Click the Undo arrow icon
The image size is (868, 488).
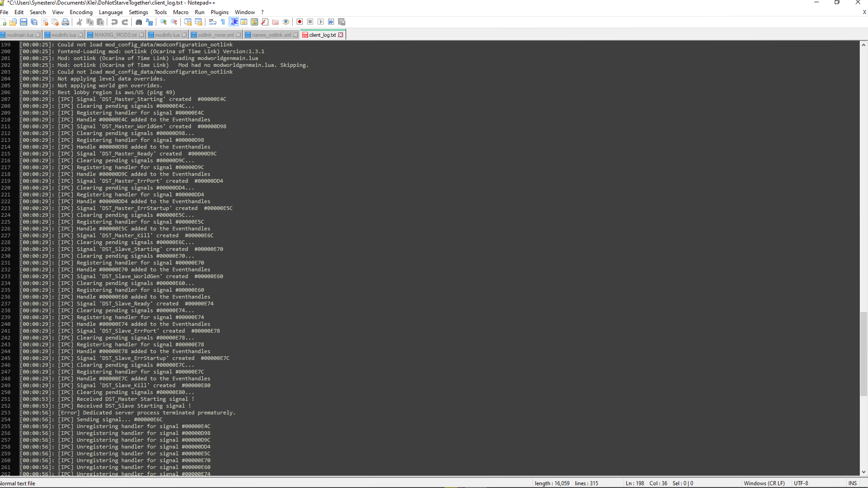115,22
